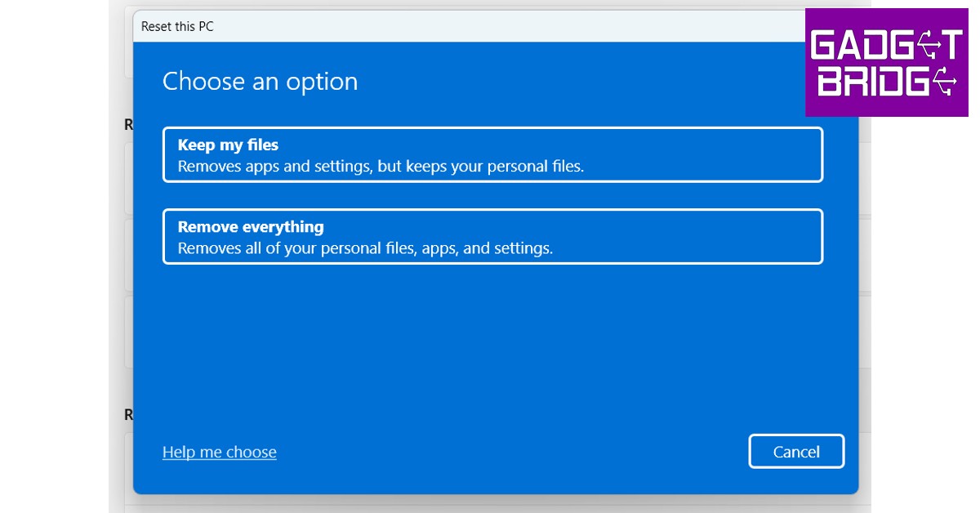Click the Gadget Bridge logo
This screenshot has width=980, height=513.
[886, 63]
